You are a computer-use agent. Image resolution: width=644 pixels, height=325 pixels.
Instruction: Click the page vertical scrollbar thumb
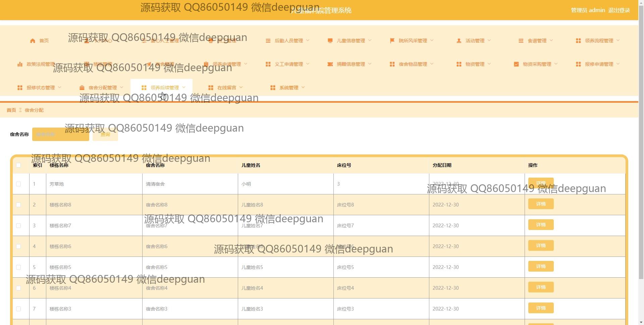641,151
